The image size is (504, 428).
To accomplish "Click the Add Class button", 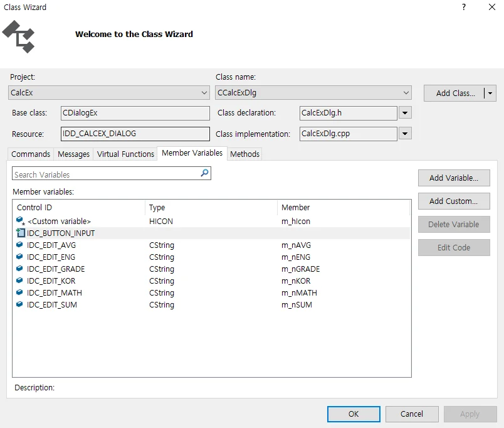I will (454, 94).
